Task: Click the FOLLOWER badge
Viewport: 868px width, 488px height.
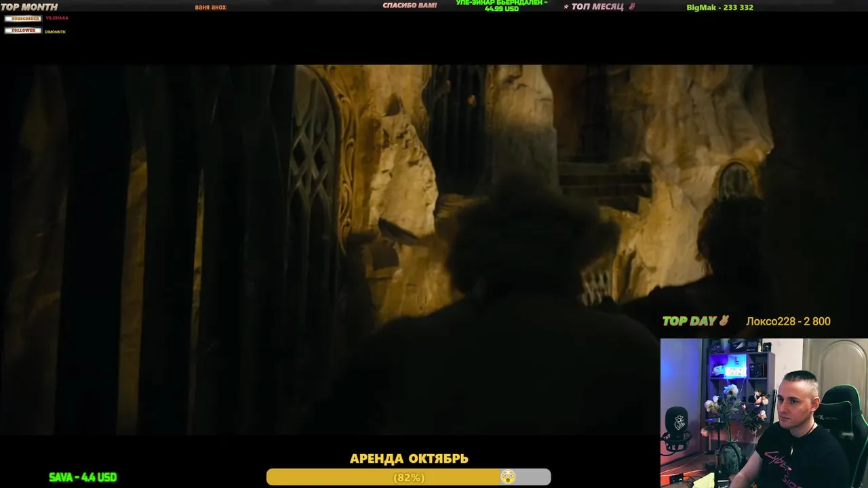Action: (x=23, y=30)
